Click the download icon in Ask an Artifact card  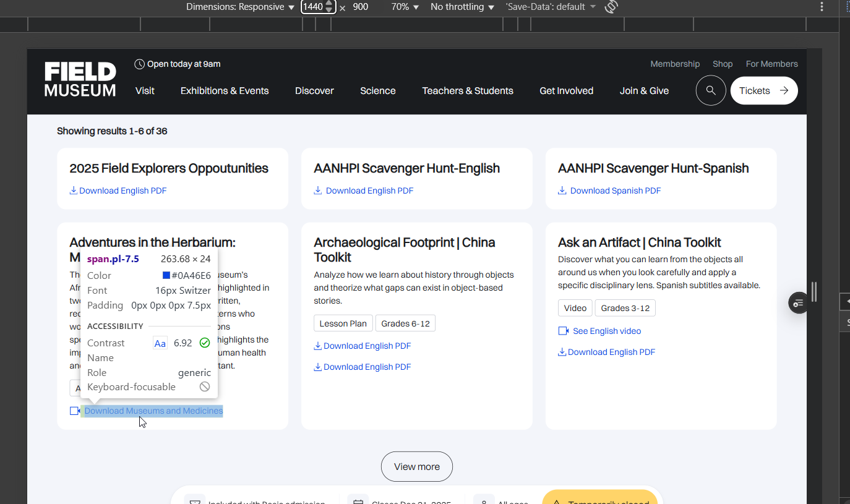click(562, 352)
